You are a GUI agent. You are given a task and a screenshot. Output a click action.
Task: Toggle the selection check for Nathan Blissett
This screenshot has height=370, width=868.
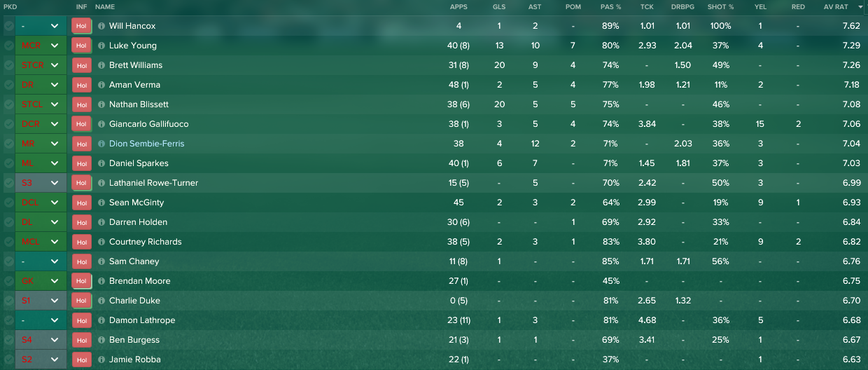click(x=8, y=104)
